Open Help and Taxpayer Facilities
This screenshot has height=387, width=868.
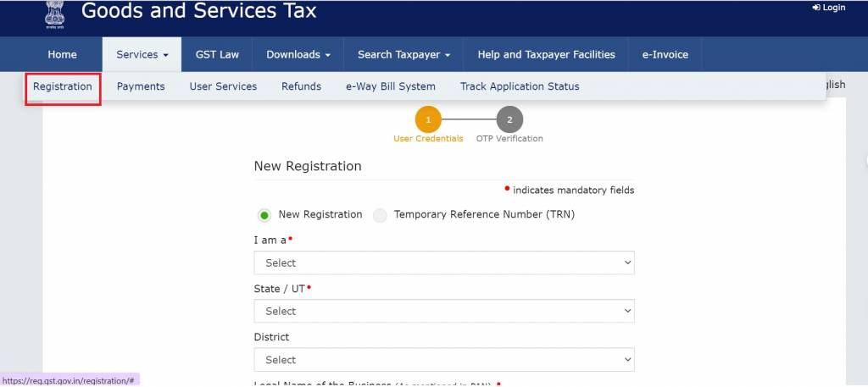coord(547,54)
